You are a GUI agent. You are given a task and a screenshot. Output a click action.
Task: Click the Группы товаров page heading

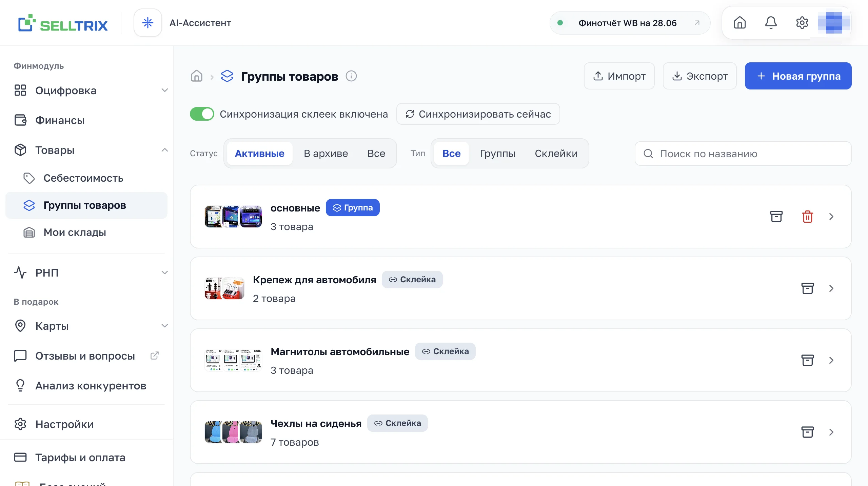(290, 76)
